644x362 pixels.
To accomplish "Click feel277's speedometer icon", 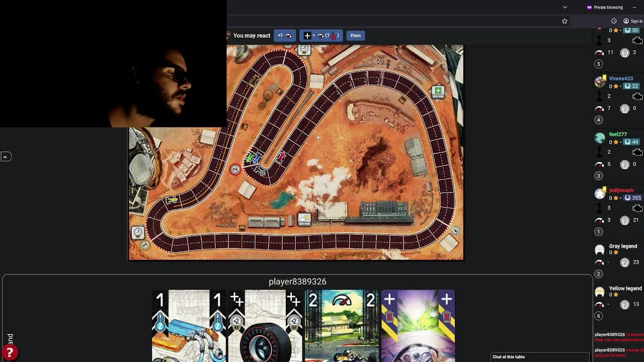I will (599, 164).
